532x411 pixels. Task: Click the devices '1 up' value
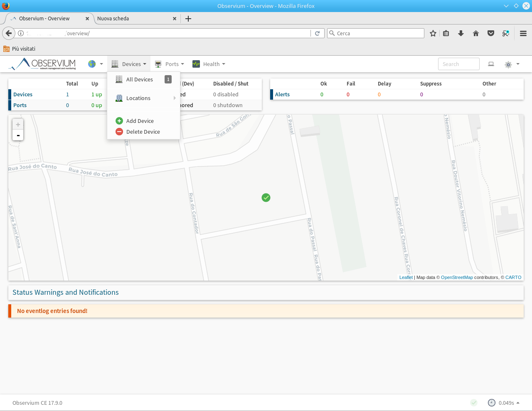97,94
